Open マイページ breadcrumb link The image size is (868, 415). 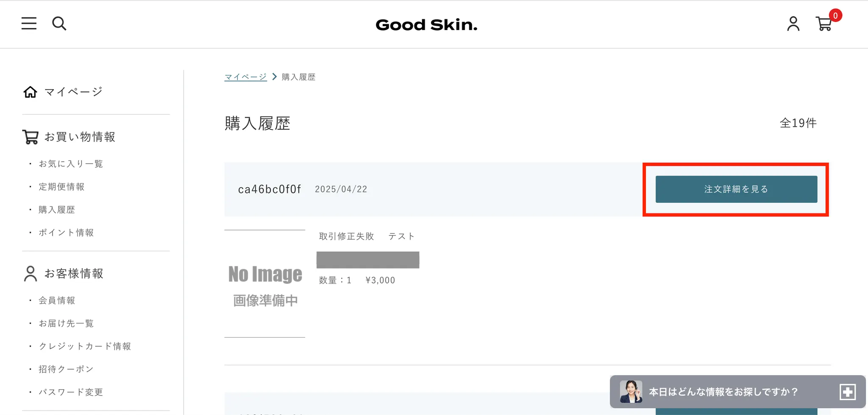pos(245,77)
